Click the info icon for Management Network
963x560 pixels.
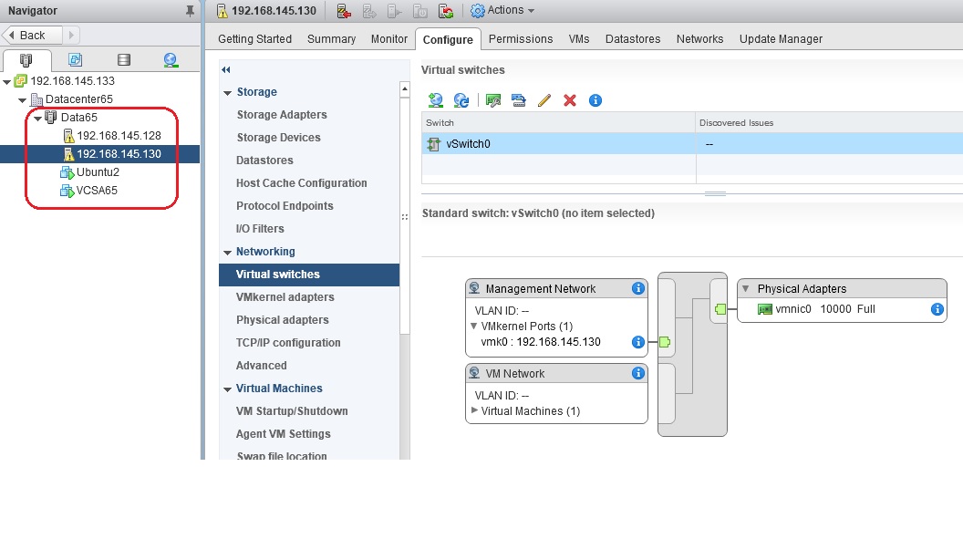(x=638, y=288)
